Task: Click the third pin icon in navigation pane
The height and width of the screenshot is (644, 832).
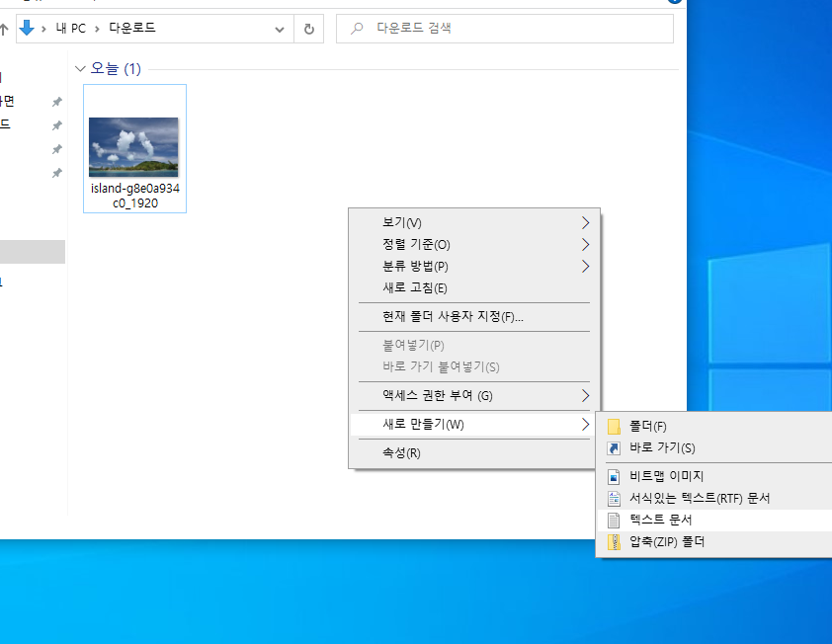Action: pos(56,149)
